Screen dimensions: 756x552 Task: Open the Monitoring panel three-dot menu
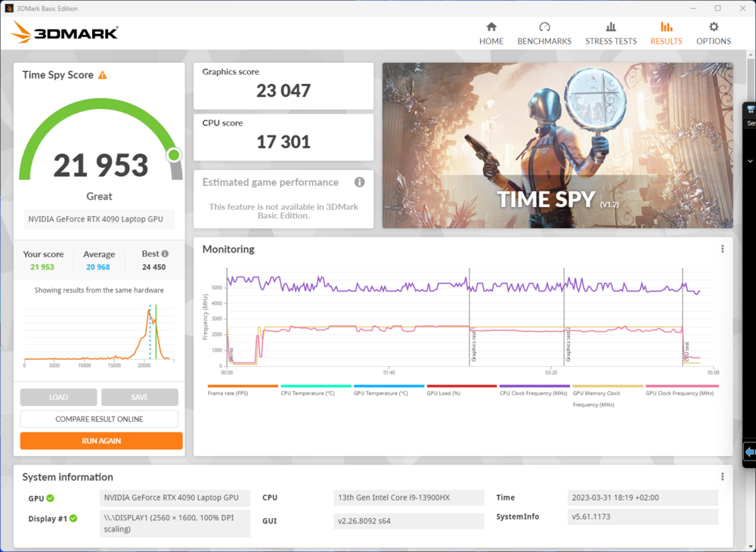click(722, 249)
